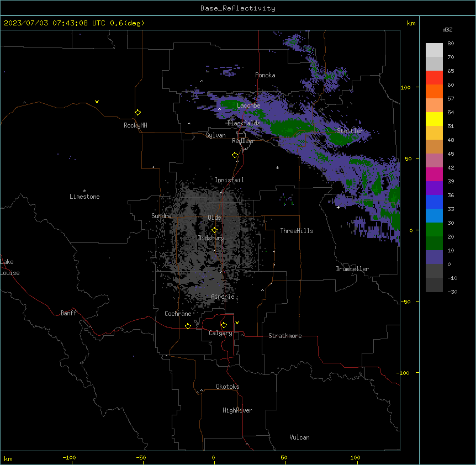The image size is (476, 465).
Task: Click the magenta 39-42 dBZ color swatch
Action: 434,174
